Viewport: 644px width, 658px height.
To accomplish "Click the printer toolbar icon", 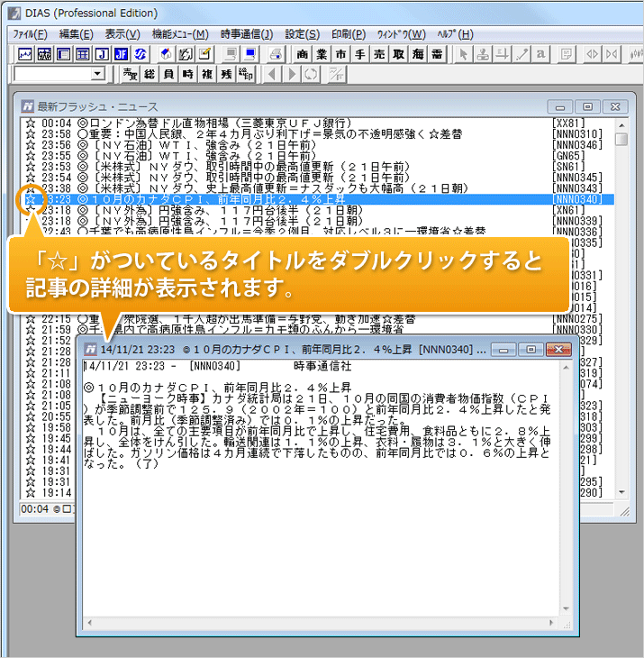I will click(x=277, y=54).
